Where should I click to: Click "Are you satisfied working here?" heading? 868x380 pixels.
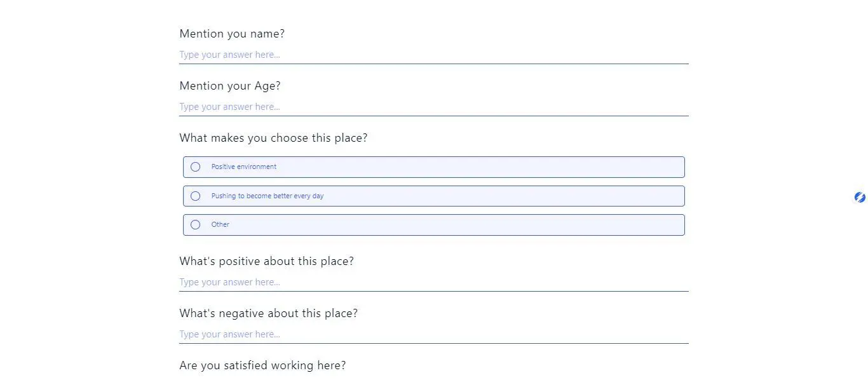tap(262, 365)
